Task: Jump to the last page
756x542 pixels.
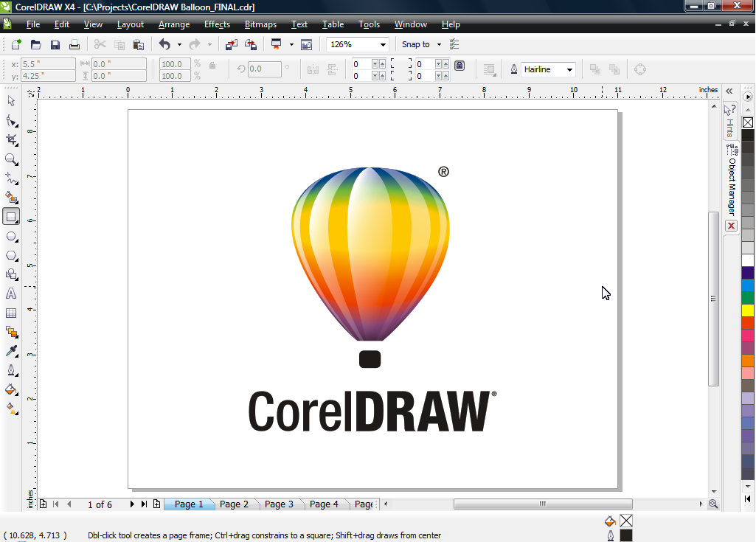Action: 144,504
